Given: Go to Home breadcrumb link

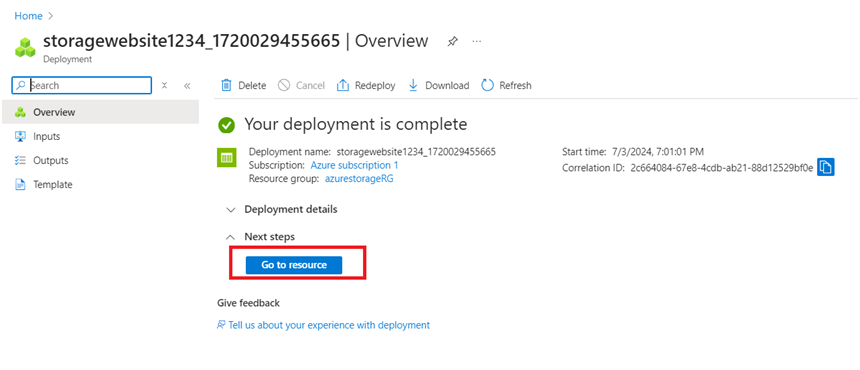Looking at the screenshot, I should click(29, 16).
